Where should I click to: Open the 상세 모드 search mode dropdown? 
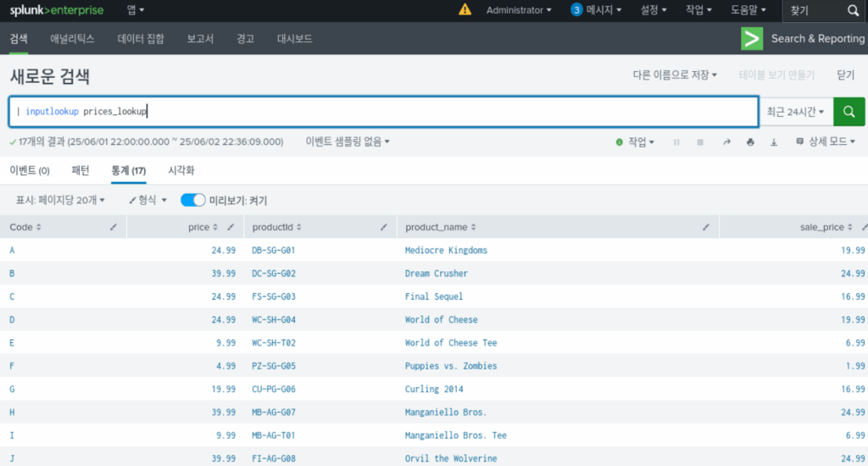pos(826,142)
